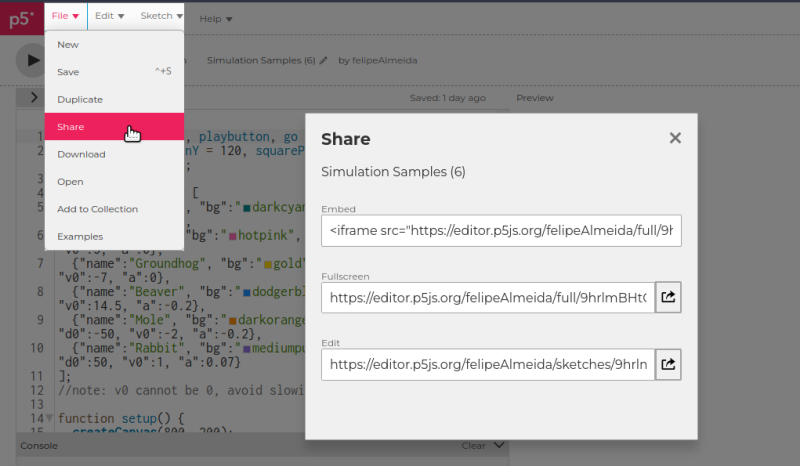Close the Share dialog

click(675, 138)
